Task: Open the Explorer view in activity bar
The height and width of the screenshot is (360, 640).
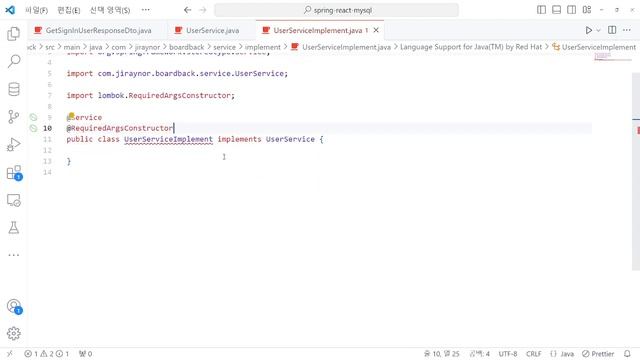Action: coord(13,34)
